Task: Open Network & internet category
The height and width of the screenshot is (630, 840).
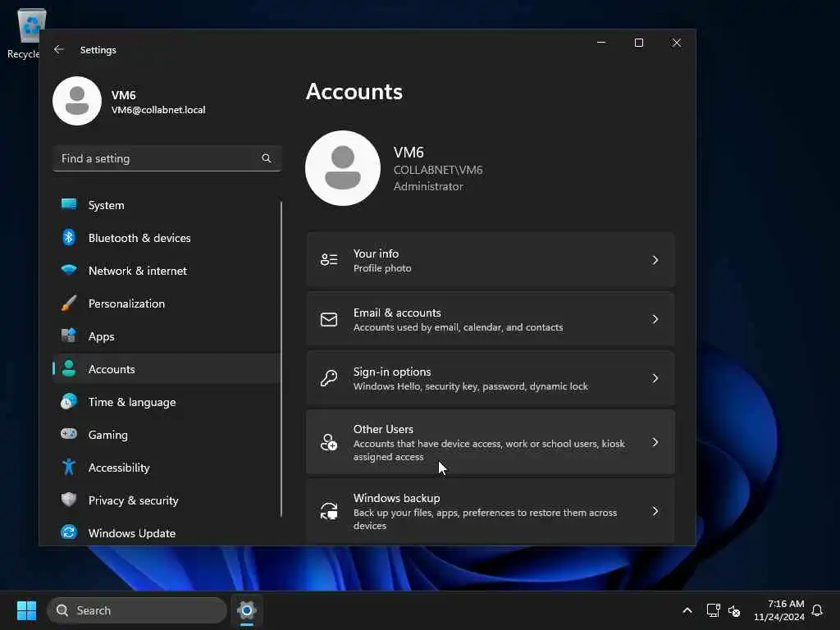Action: [167, 270]
